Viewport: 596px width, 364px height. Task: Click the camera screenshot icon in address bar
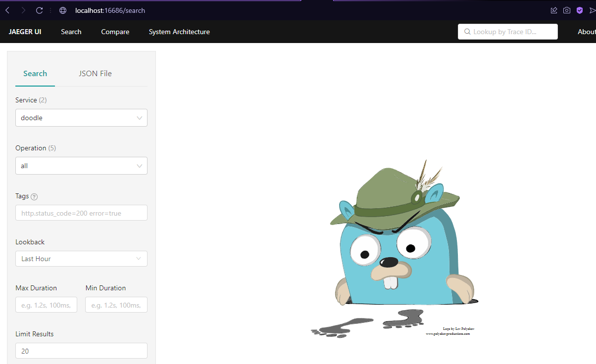pos(567,10)
